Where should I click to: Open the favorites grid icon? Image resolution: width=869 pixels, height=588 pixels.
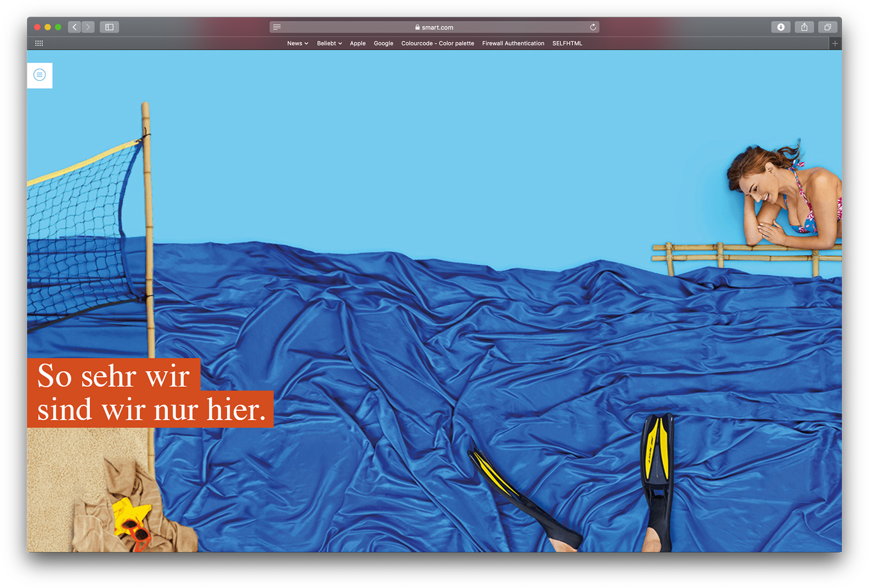coord(39,43)
